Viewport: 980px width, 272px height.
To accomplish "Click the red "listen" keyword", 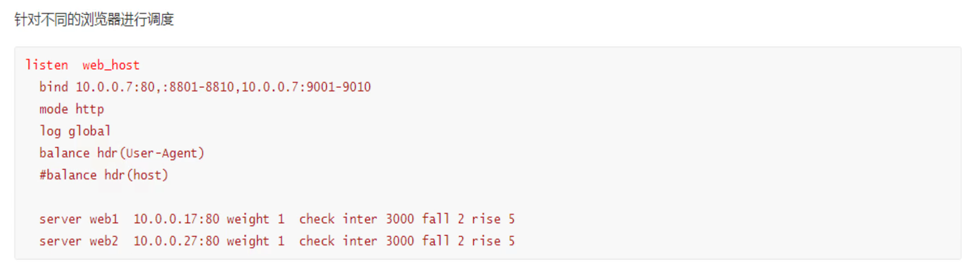I will coord(47,65).
